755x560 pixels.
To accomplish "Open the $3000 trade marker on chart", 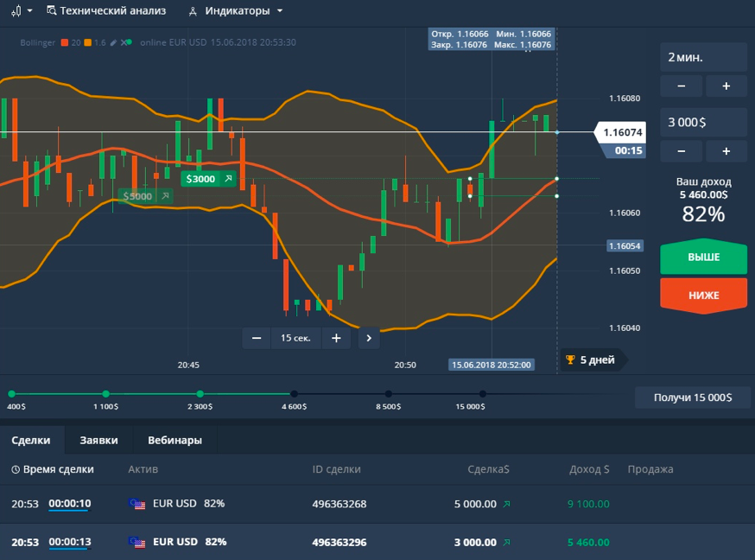I will tap(208, 179).
